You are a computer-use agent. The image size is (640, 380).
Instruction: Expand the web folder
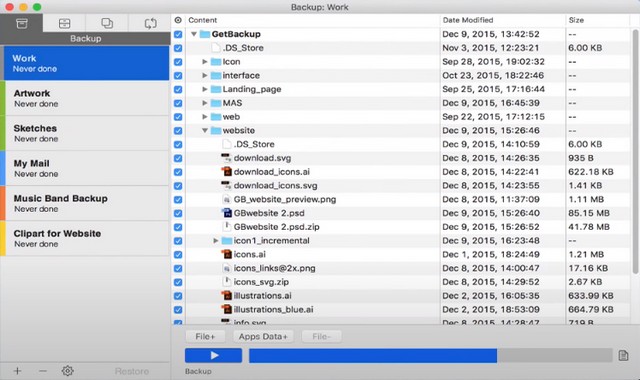(205, 117)
